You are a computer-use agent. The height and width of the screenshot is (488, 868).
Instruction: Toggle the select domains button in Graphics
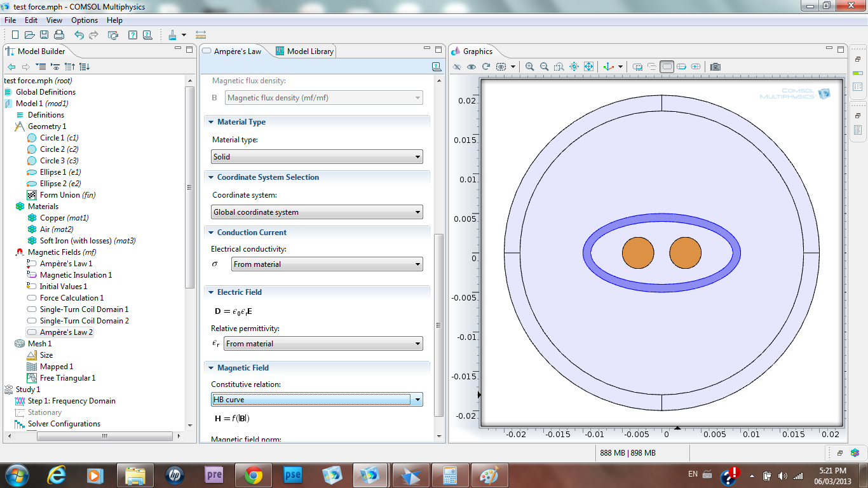coord(667,67)
